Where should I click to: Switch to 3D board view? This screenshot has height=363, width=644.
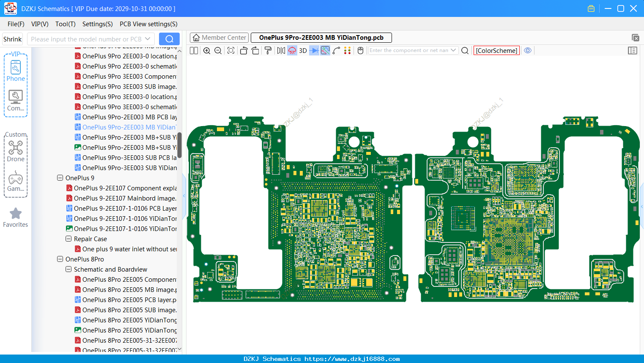pos(303,50)
